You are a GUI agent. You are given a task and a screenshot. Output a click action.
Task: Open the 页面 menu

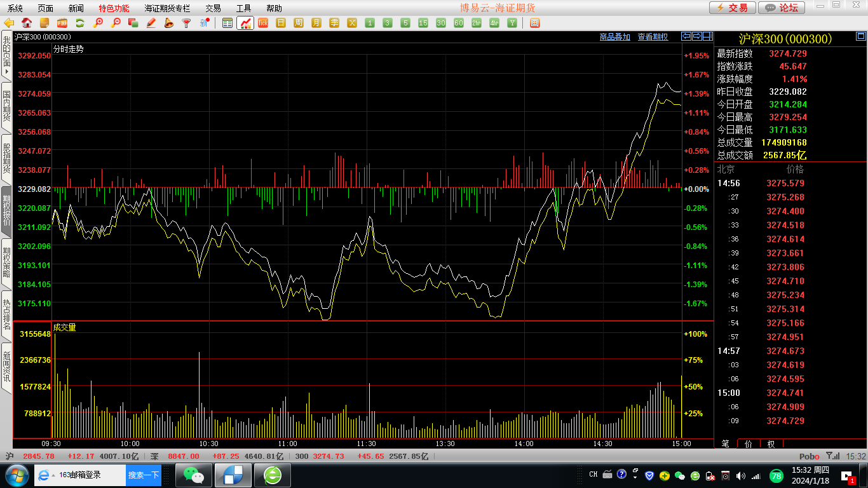tap(45, 8)
